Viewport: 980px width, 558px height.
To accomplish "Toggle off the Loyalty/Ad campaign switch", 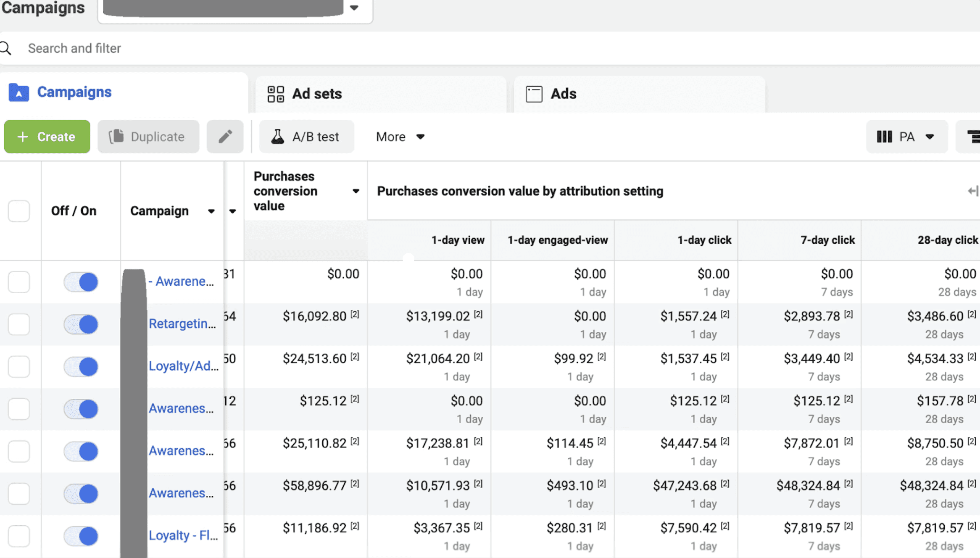I will point(81,366).
